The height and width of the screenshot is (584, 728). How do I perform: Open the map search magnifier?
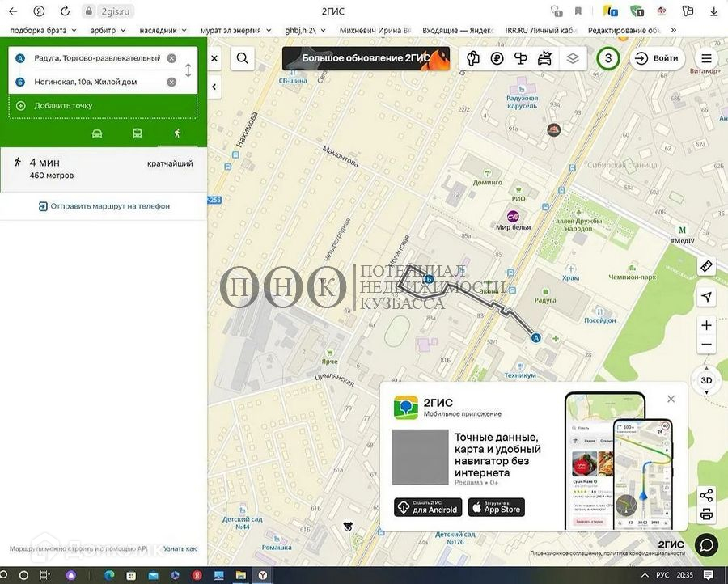click(242, 58)
